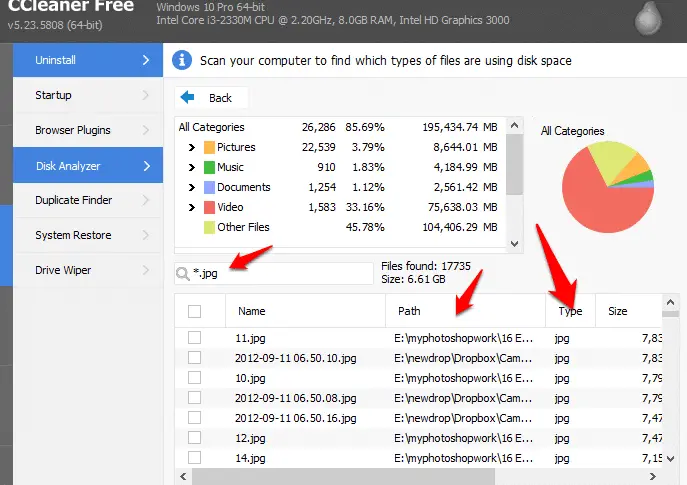Select the All Categories row

click(340, 127)
